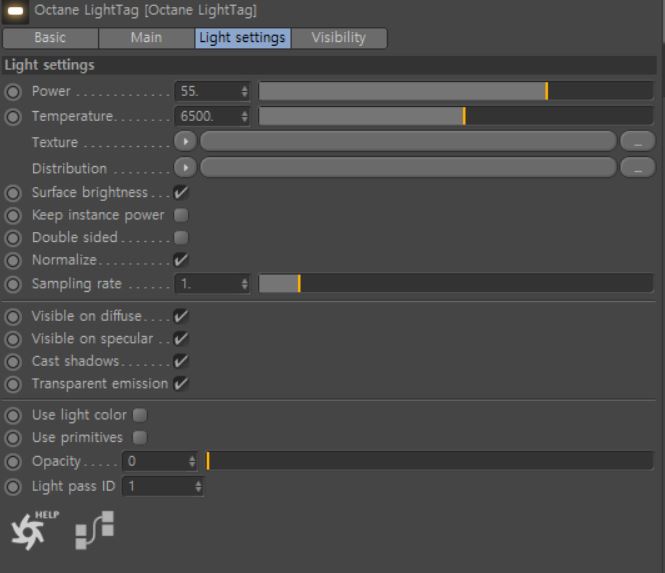Image resolution: width=665 pixels, height=573 pixels.
Task: Uncheck Visible on specular
Action: [181, 338]
